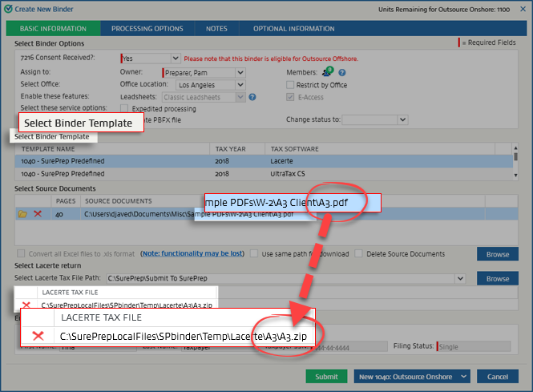Enable Restrict by Office checkbox

coord(291,85)
